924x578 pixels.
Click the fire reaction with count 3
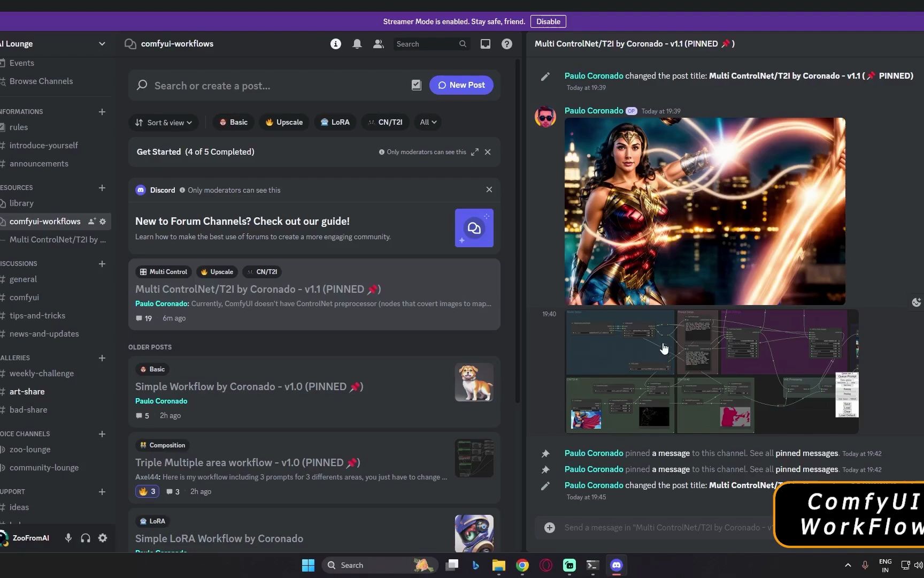[x=147, y=491]
